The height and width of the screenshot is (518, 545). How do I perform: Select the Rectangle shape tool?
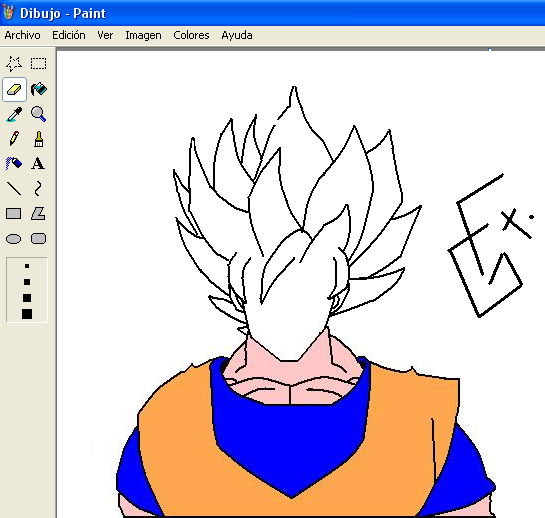tap(14, 213)
